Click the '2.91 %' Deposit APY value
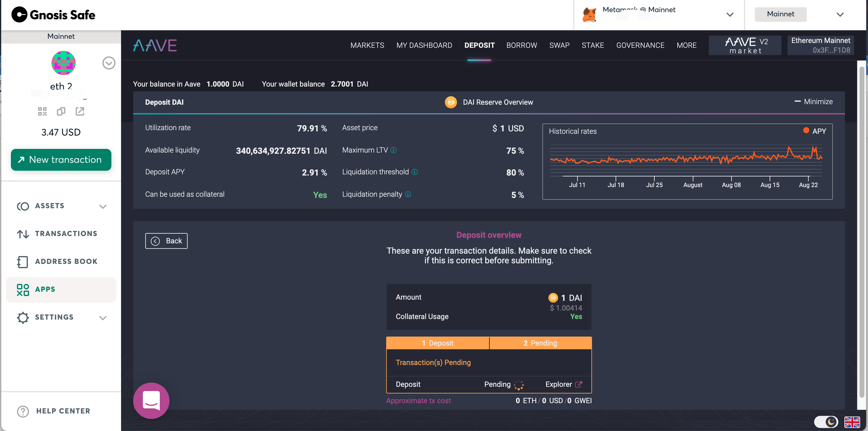The height and width of the screenshot is (431, 868). (x=314, y=173)
